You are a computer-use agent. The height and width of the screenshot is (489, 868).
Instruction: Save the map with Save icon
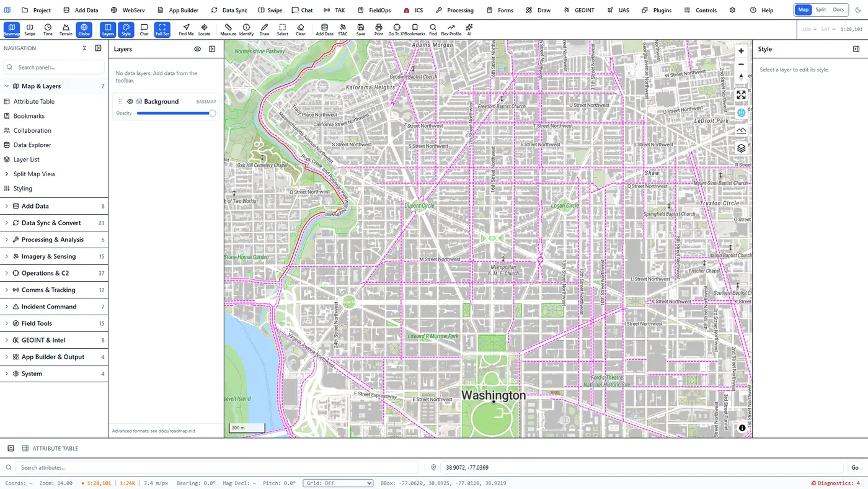click(x=360, y=30)
